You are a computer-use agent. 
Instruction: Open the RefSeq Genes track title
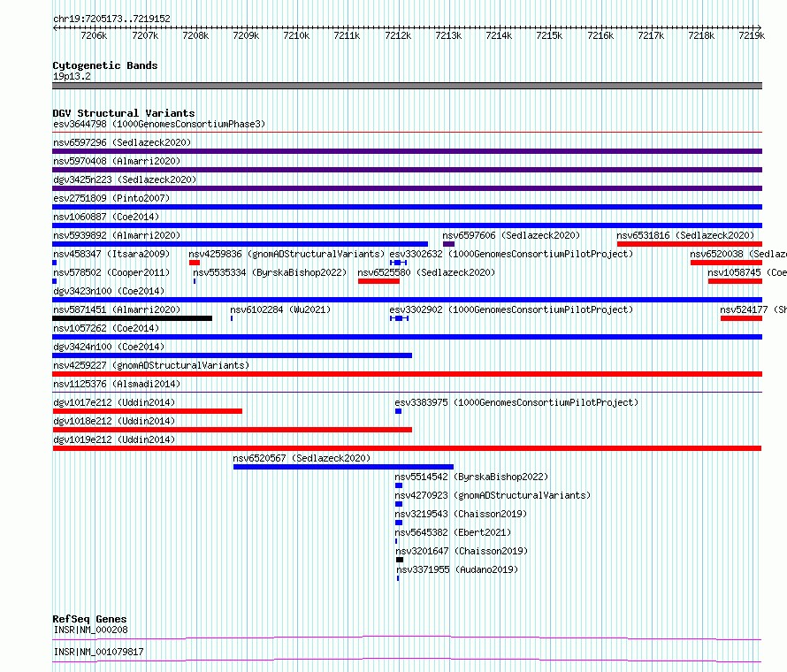[x=89, y=619]
